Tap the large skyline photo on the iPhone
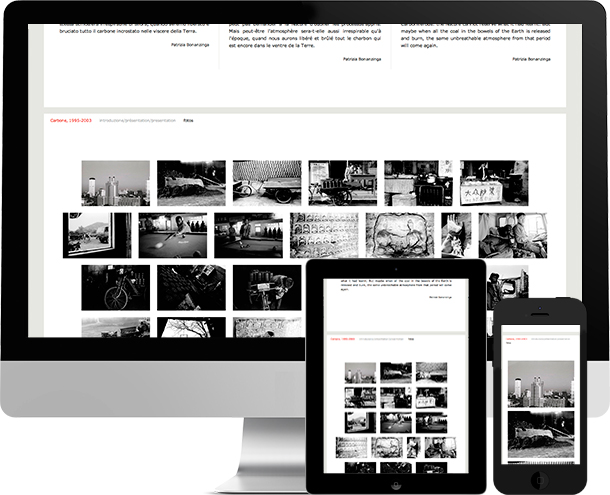 point(541,384)
